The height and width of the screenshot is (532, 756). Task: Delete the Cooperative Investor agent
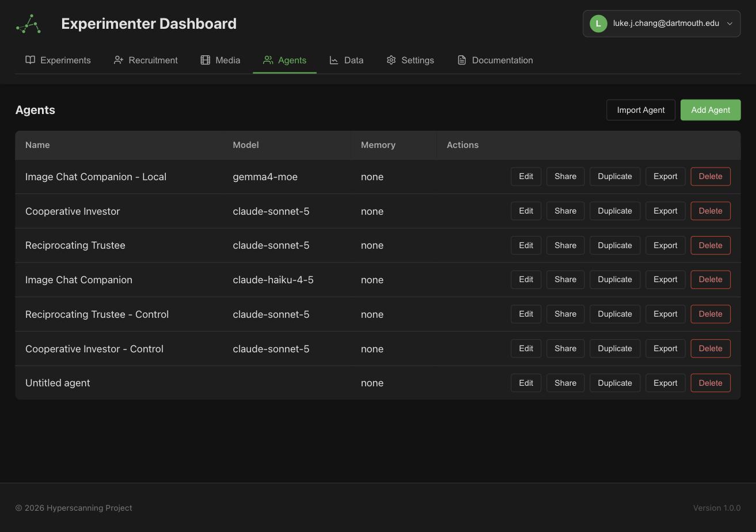711,211
